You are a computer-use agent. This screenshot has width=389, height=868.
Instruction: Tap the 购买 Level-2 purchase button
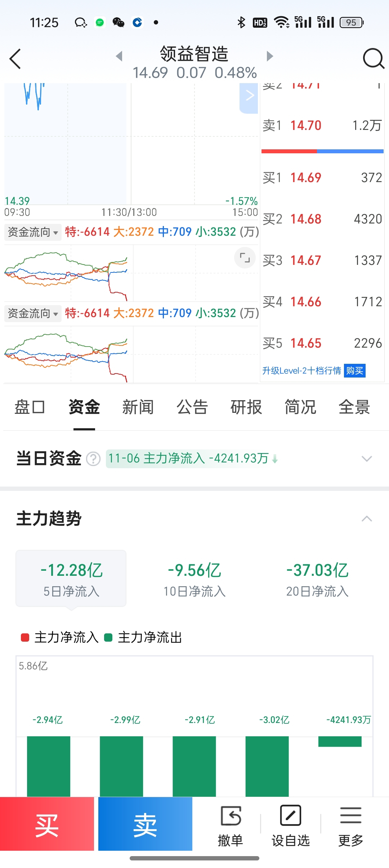pos(355,371)
